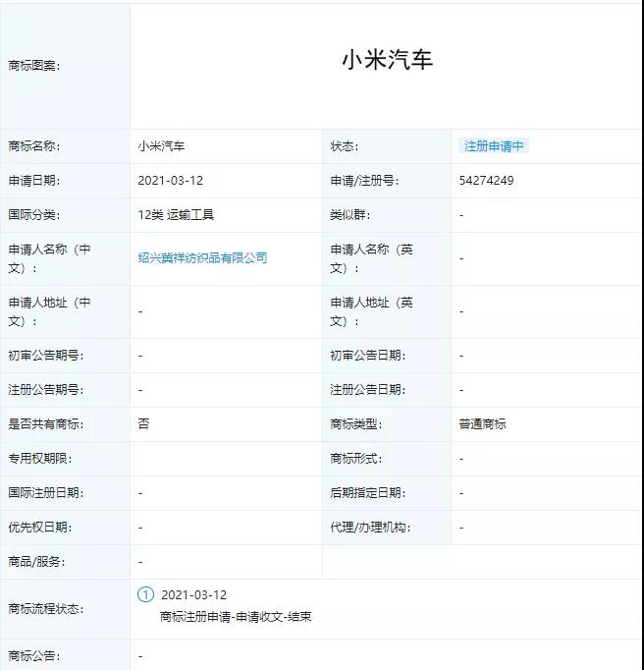Click the trademark name value 小米汽车
The height and width of the screenshot is (670, 644).
pyautogui.click(x=161, y=146)
